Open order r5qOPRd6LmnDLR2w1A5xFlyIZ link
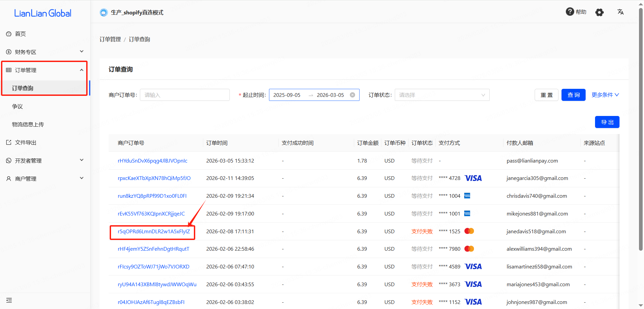Viewport: 644px width, 309px height. [x=154, y=231]
